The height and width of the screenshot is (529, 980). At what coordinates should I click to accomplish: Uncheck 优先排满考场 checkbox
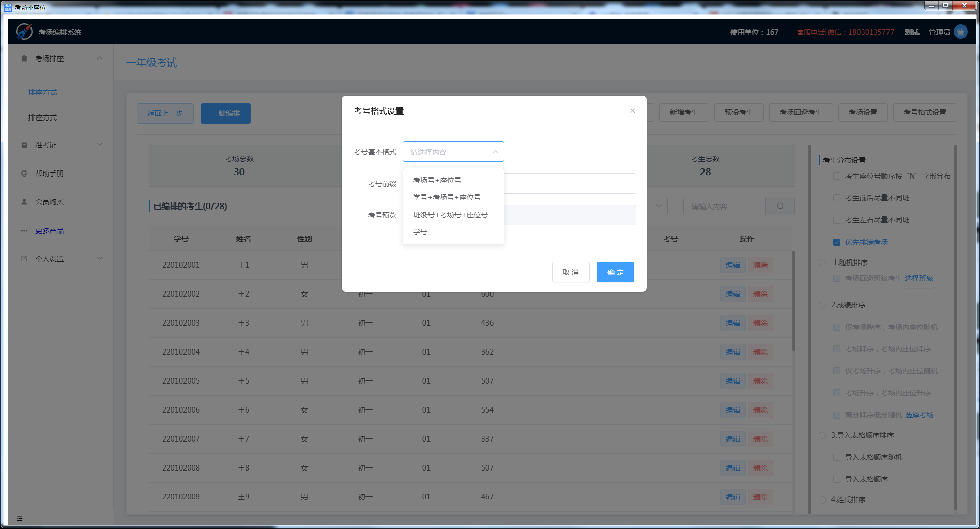(837, 242)
